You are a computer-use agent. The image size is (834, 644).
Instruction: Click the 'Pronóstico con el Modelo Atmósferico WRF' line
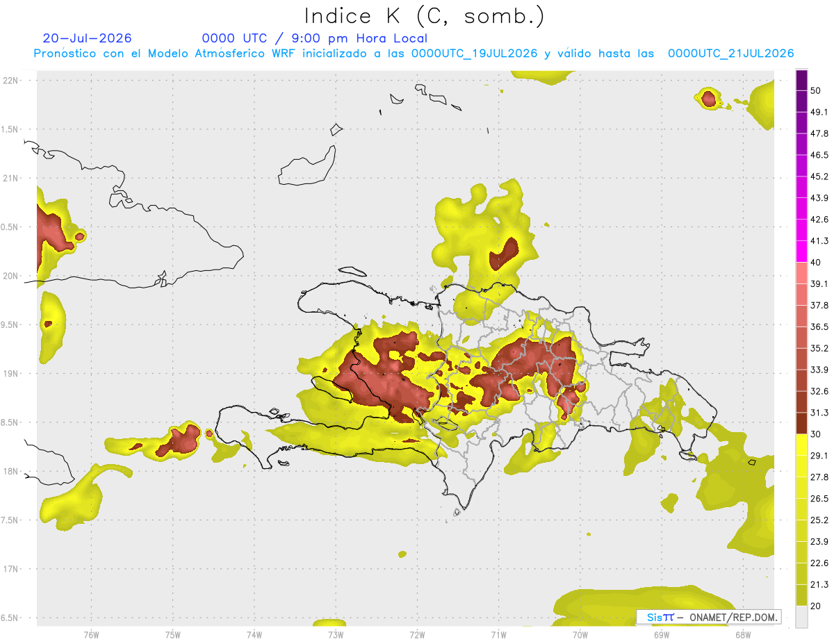[414, 53]
